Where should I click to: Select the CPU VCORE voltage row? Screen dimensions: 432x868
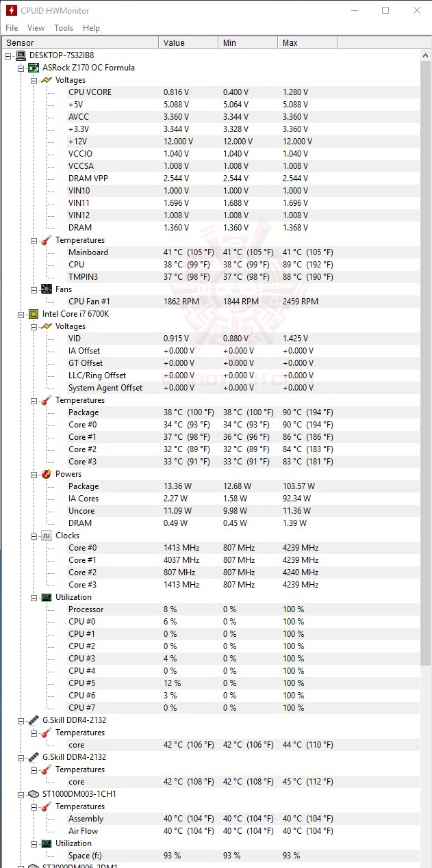point(90,92)
